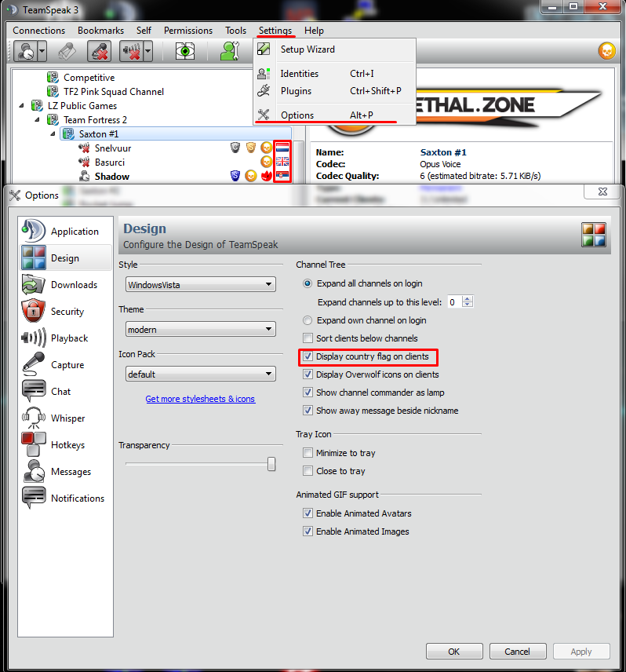626x672 pixels.
Task: Click the Competitive channel icon
Action: tap(53, 77)
